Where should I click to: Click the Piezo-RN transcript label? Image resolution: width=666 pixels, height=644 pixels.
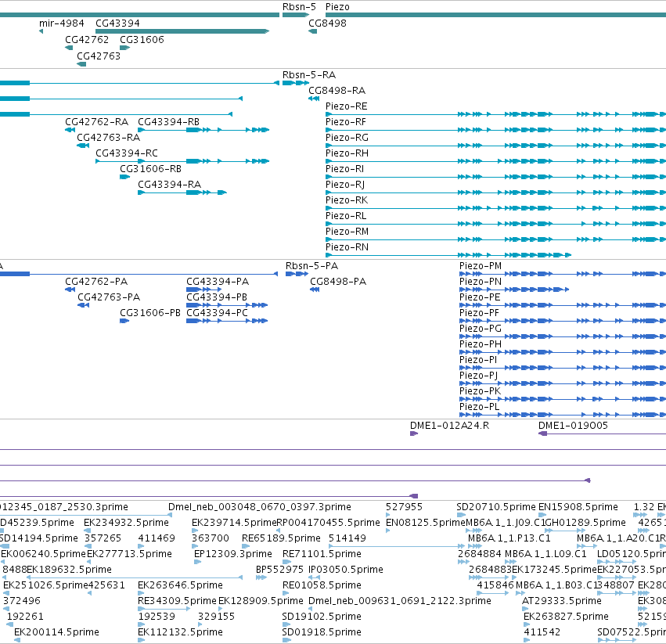347,247
